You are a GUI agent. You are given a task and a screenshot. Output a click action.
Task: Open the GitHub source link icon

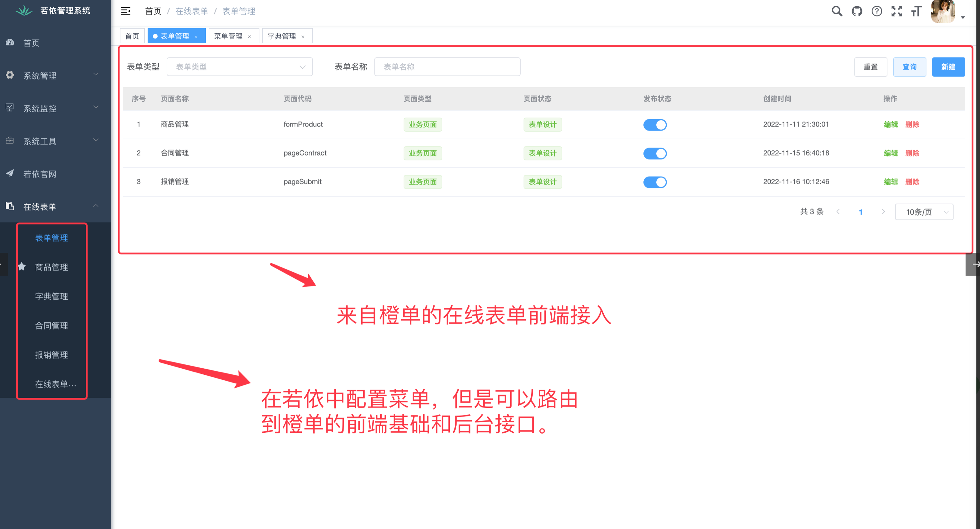857,11
